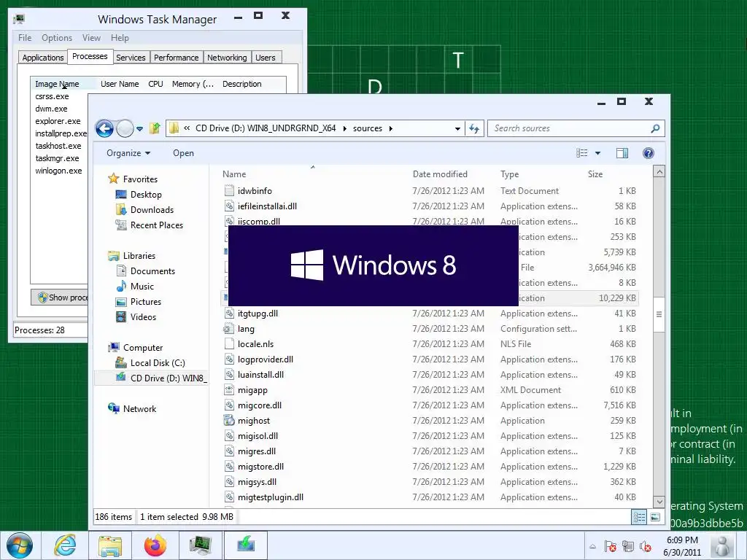Click scrollbar down arrow in file list
This screenshot has height=560, width=747.
[x=659, y=502]
